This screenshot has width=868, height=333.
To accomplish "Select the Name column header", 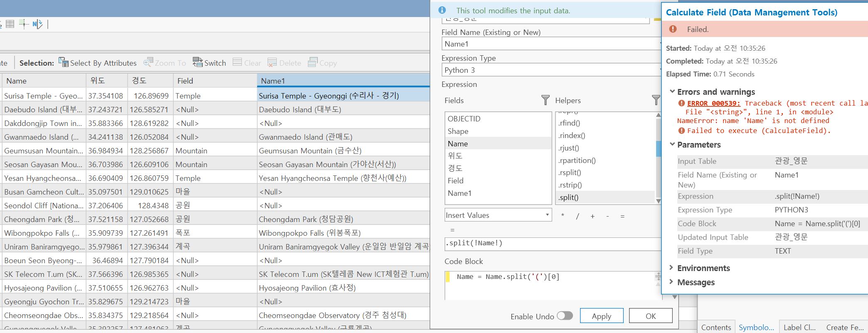I will pos(44,81).
